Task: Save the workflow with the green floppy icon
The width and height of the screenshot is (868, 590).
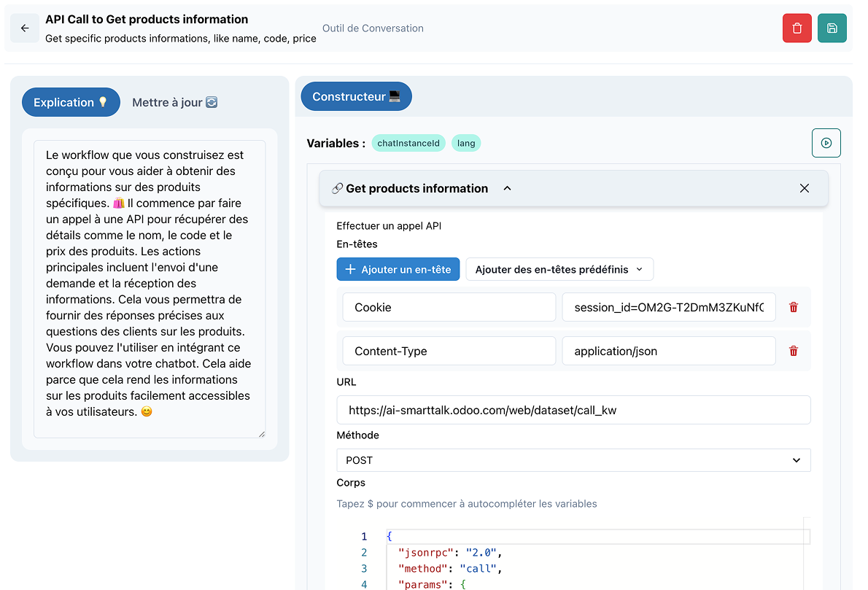Action: click(832, 28)
